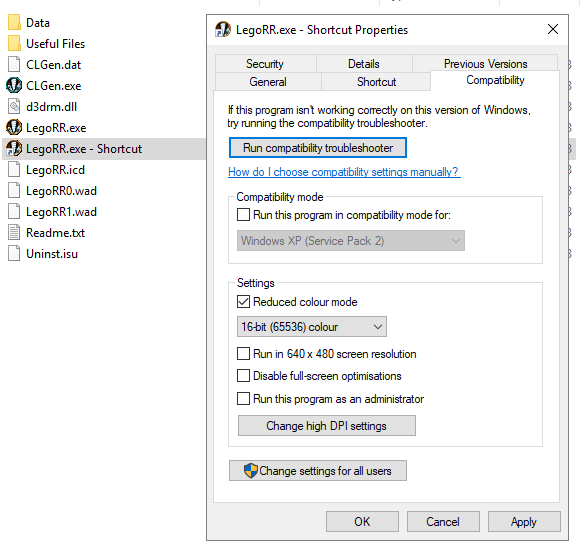The width and height of the screenshot is (585, 556).
Task: Enable Run in 640 x 480 screen resolution
Action: click(243, 353)
